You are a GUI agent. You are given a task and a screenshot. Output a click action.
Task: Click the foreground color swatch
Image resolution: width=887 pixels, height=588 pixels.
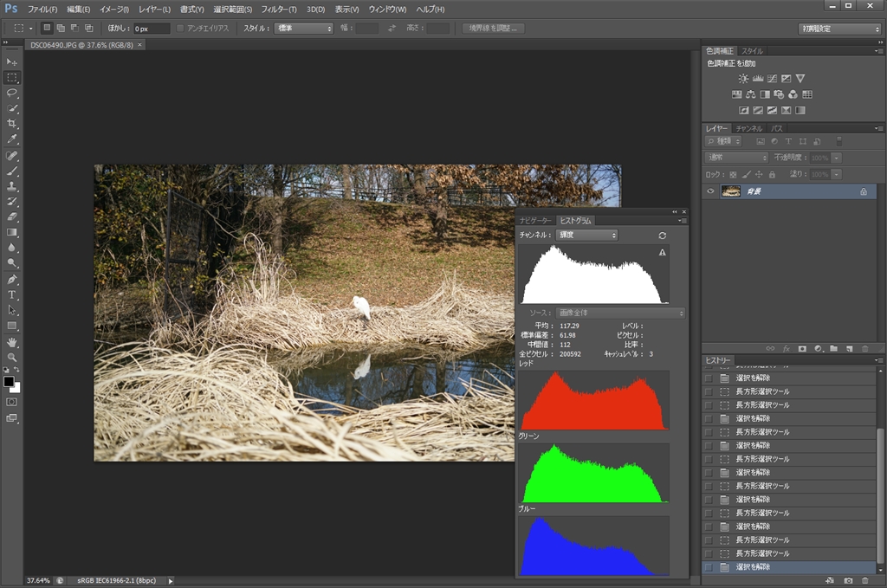(9, 381)
